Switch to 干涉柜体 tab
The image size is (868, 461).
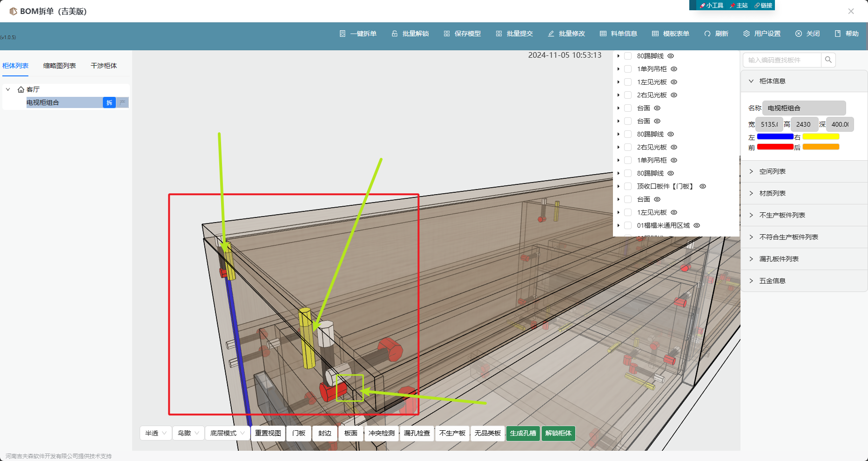104,66
